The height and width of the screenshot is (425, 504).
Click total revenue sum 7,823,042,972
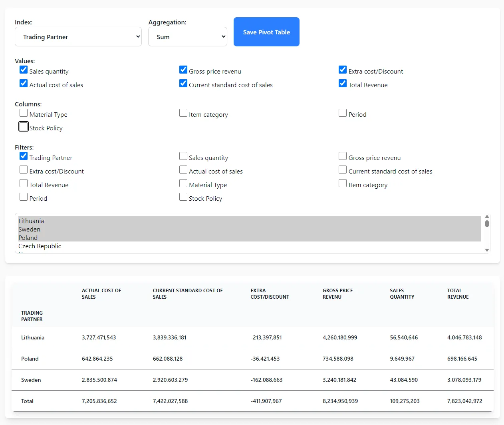[465, 401]
